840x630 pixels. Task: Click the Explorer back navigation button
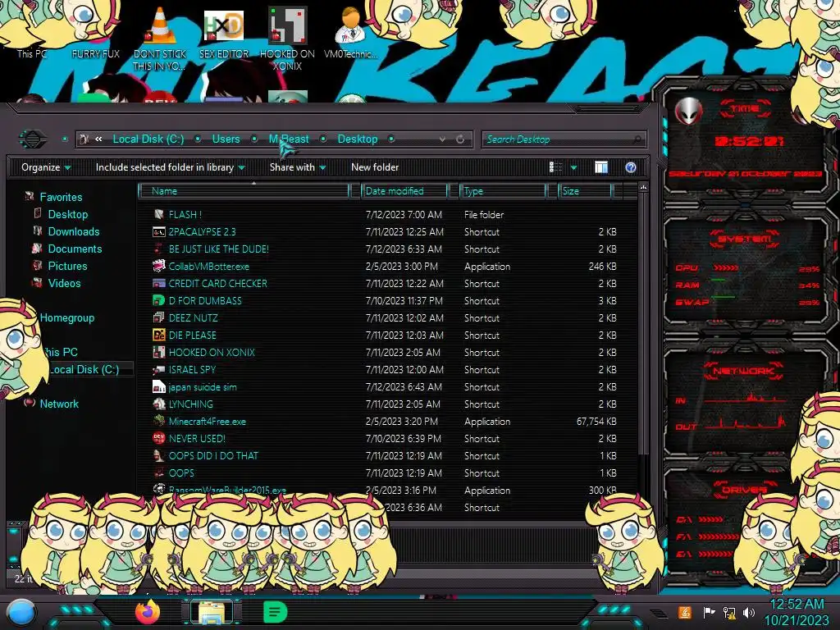coord(33,139)
